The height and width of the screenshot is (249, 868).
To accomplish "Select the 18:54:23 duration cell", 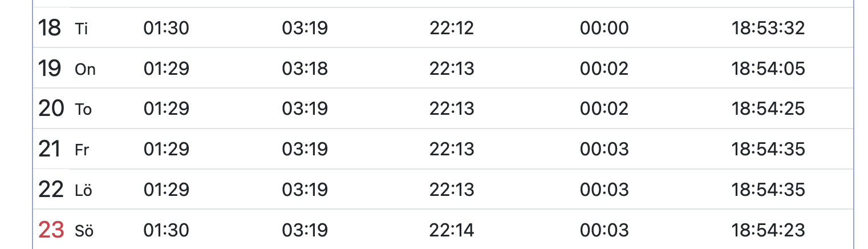I will click(768, 230).
